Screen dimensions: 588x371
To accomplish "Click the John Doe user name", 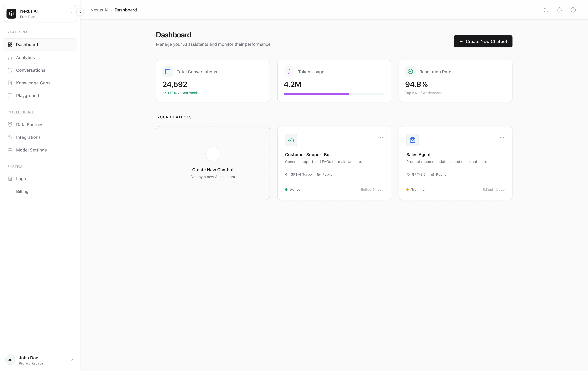I will (x=29, y=358).
